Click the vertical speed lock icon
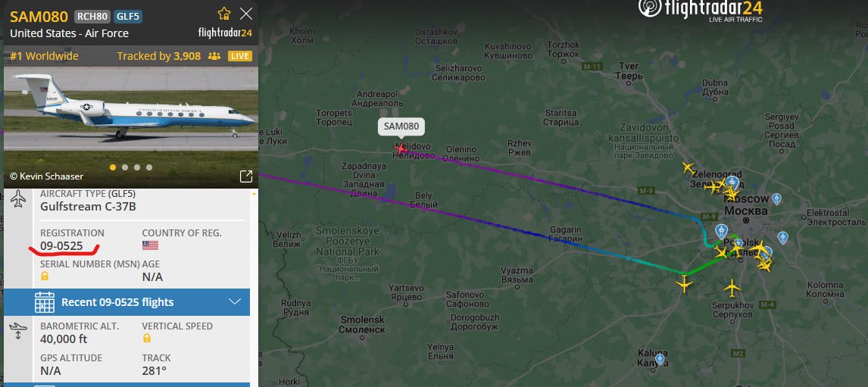868x387 pixels. coord(146,338)
